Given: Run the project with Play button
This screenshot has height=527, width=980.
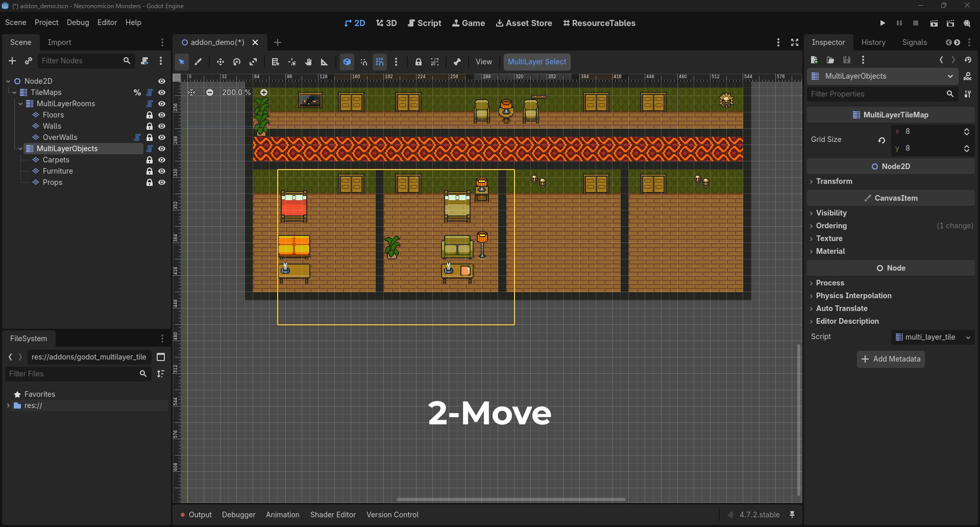Looking at the screenshot, I should 883,23.
